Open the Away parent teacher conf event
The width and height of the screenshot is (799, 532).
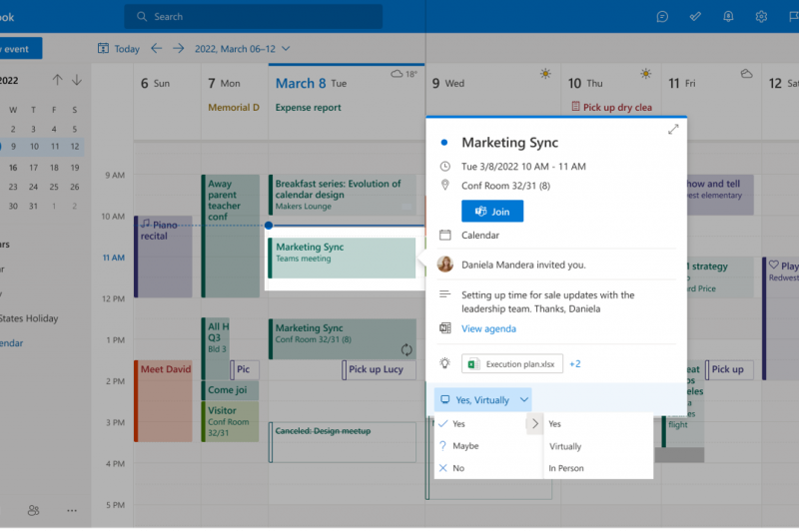[231, 237]
